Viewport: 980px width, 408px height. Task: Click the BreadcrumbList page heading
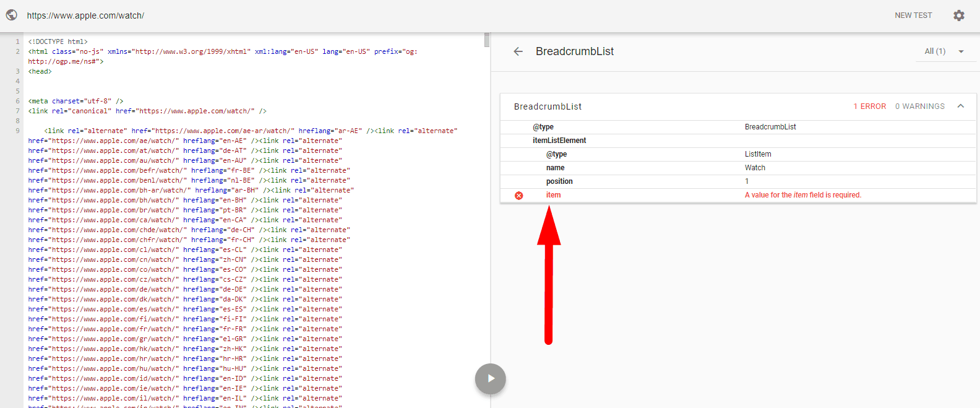click(574, 51)
